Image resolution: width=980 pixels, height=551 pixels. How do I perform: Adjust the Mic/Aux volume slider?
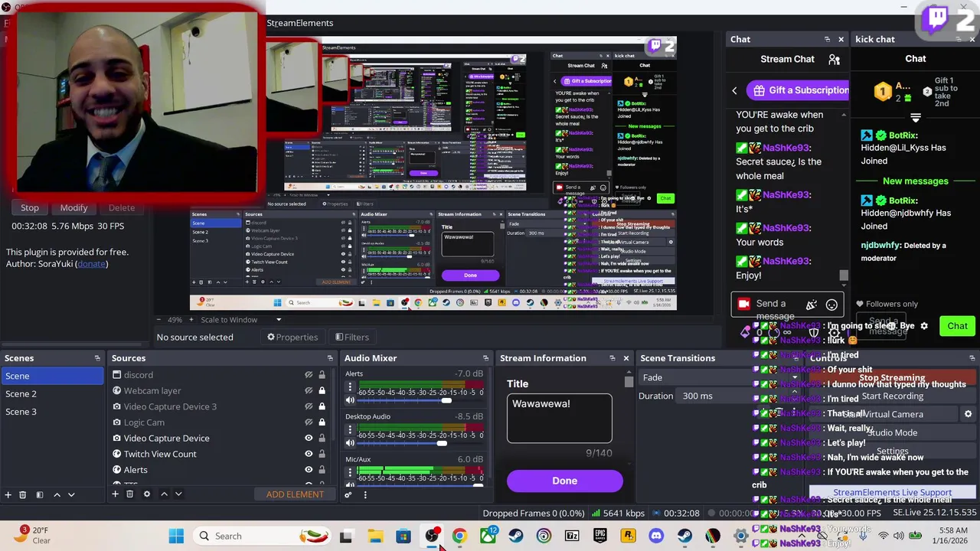[x=479, y=485]
